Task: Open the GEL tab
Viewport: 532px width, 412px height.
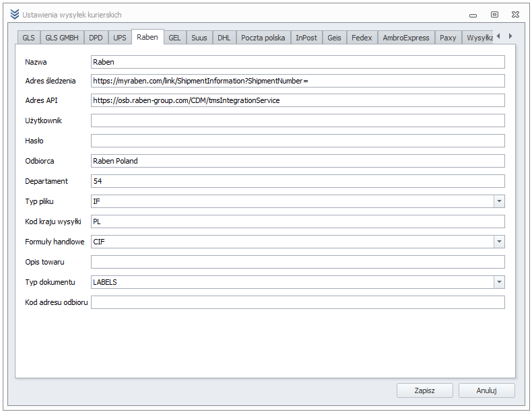Action: 174,38
